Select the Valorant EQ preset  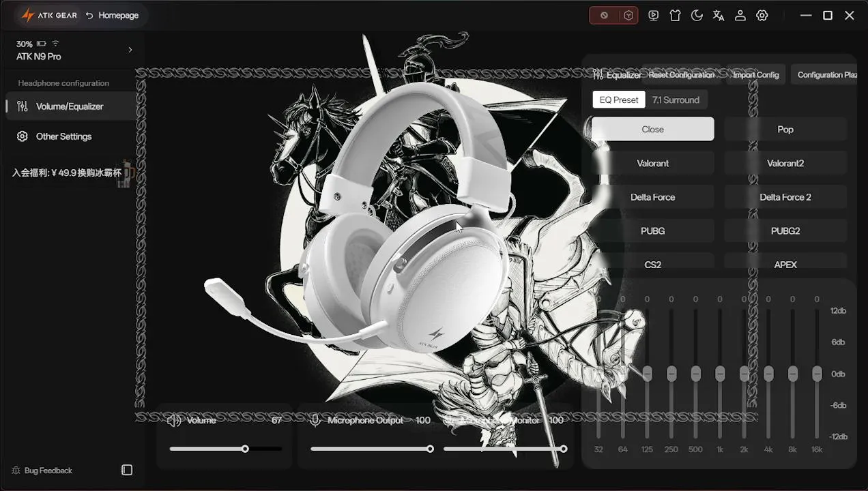653,163
